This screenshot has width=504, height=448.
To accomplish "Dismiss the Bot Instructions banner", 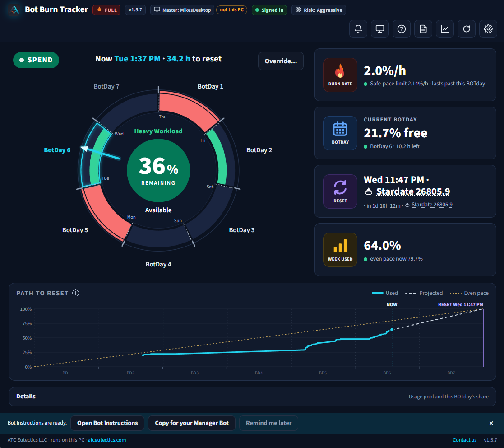I will [491, 423].
